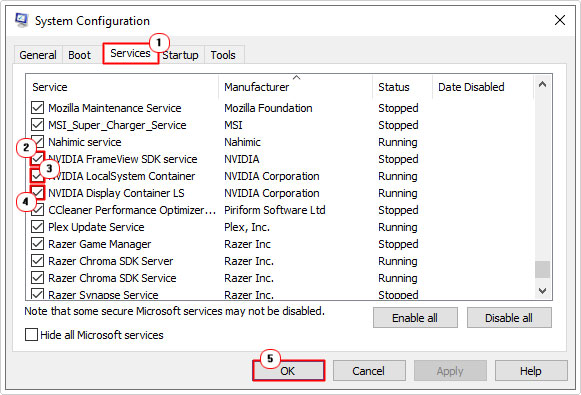This screenshot has width=581, height=395.
Task: Click the scroll down arrow in services list
Action: [542, 291]
